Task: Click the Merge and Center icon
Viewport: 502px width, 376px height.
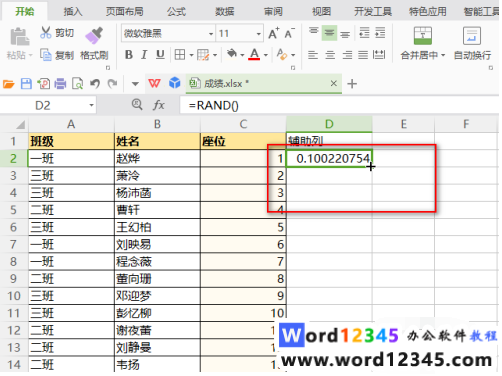Action: click(x=423, y=36)
